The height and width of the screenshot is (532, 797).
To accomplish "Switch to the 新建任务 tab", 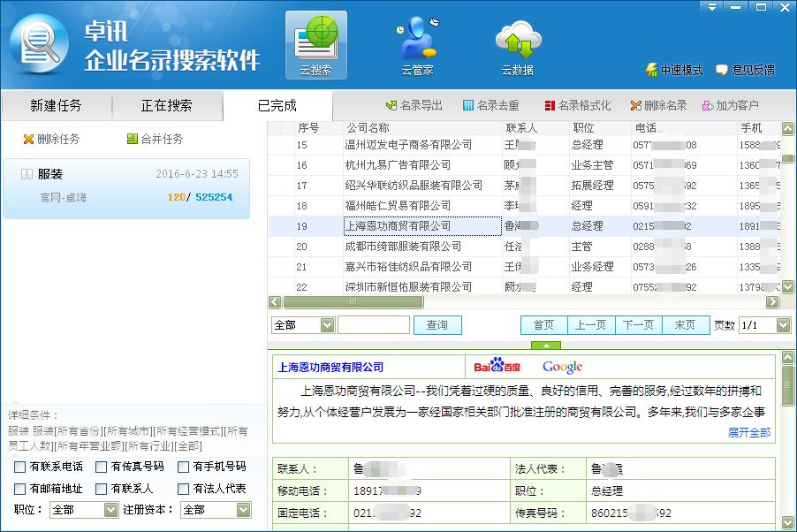I will 56,106.
